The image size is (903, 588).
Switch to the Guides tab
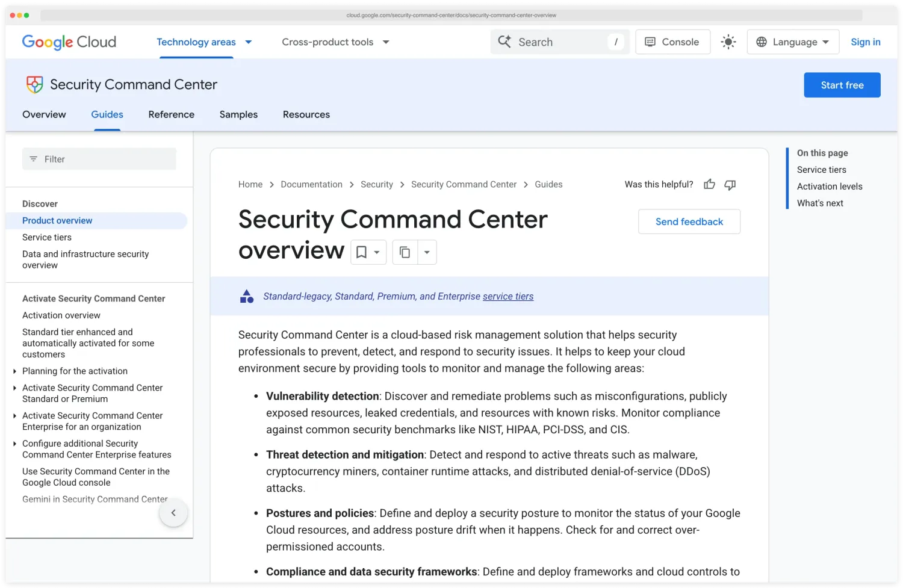click(x=107, y=114)
